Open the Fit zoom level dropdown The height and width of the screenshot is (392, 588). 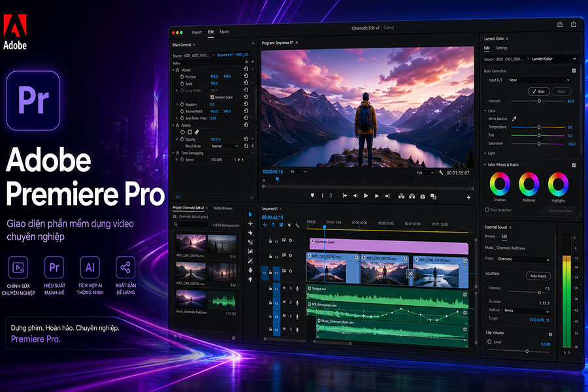pos(299,172)
